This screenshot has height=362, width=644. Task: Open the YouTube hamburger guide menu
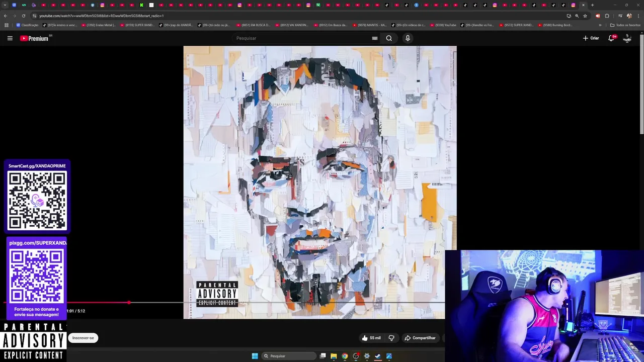coord(10,38)
